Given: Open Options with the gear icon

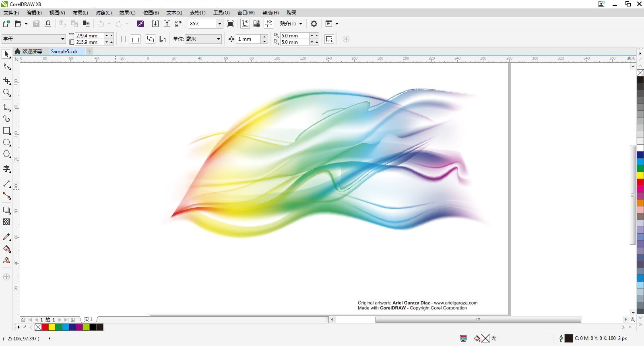Looking at the screenshot, I should [314, 24].
